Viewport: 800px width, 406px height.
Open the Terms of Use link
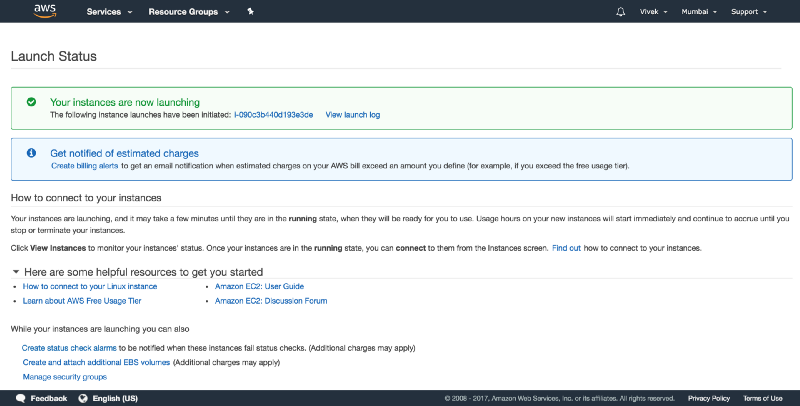coord(762,398)
